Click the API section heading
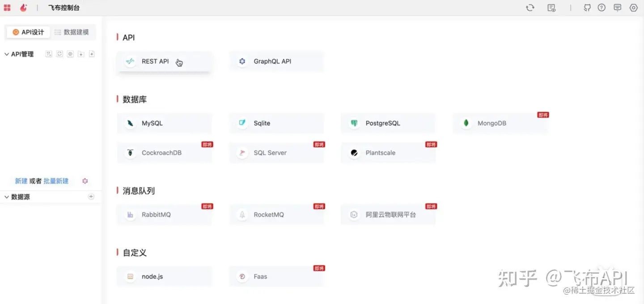This screenshot has width=644, height=304. pyautogui.click(x=129, y=38)
